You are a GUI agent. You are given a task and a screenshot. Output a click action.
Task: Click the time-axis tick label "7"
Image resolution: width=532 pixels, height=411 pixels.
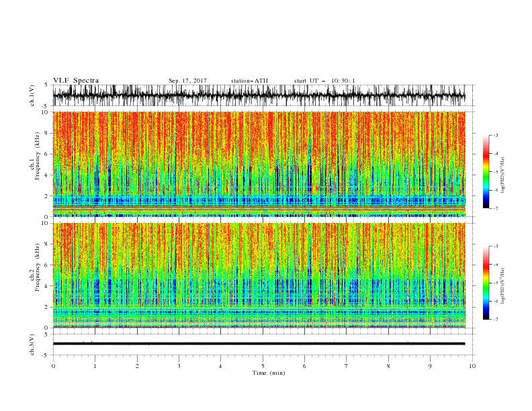[347, 366]
